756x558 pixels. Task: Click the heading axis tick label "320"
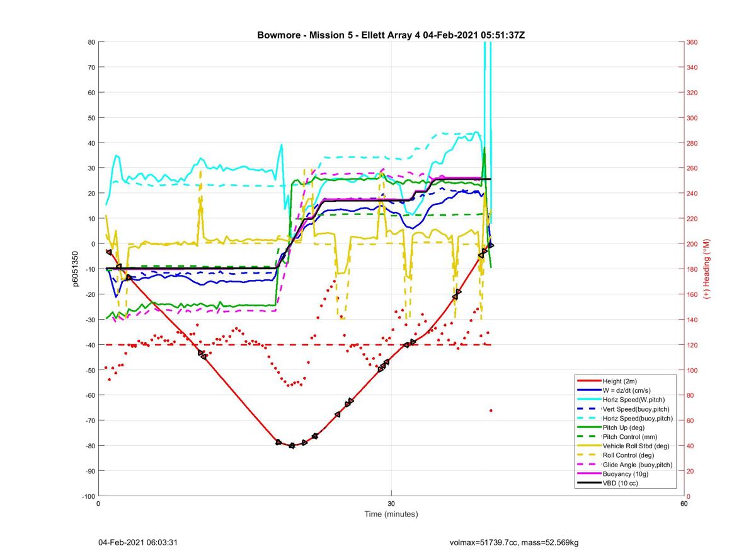(692, 93)
